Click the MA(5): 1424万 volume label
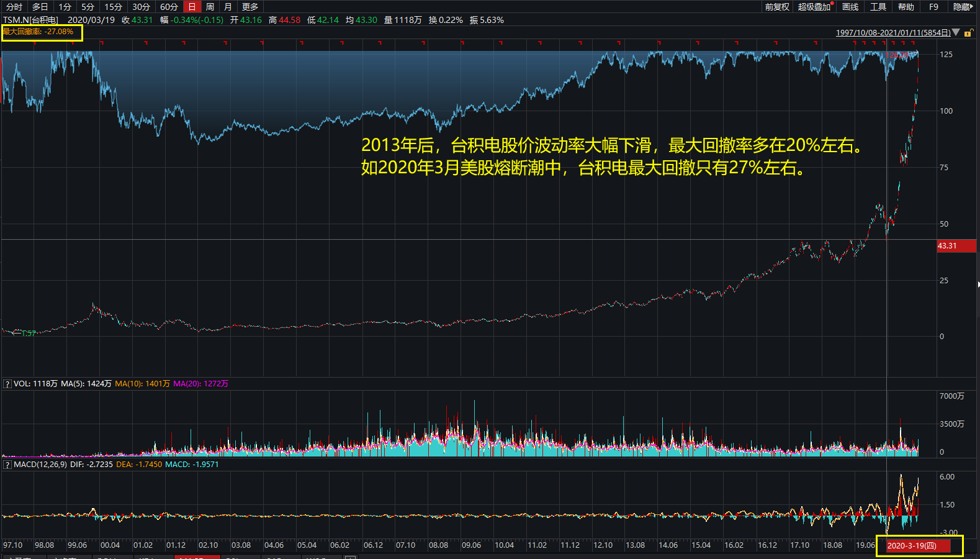The image size is (980, 559). (86, 384)
